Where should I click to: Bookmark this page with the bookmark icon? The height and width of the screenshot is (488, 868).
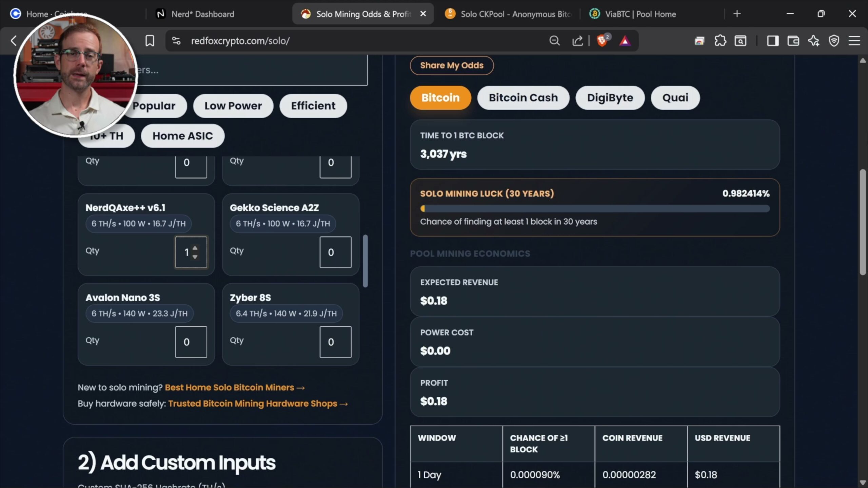click(150, 41)
